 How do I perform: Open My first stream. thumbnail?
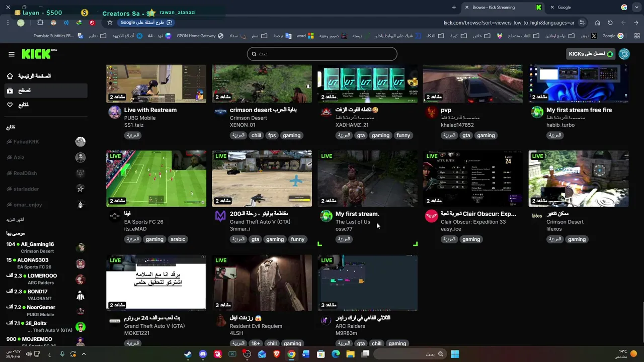point(367,178)
